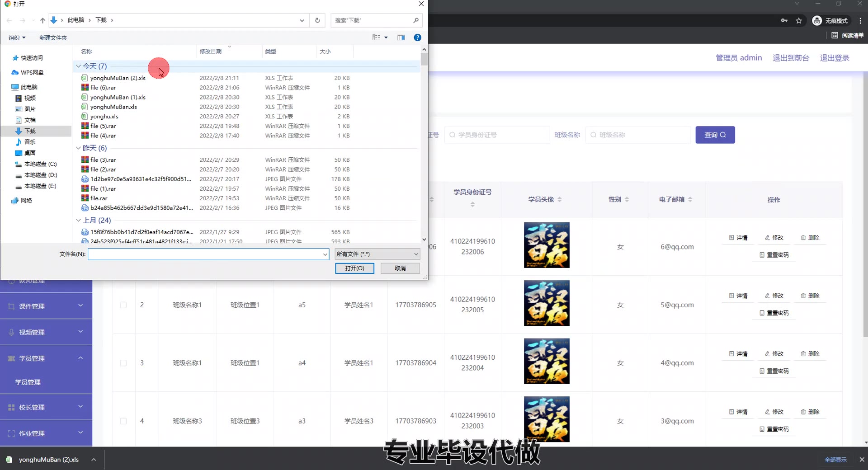Click the bookmark star icon in Chrome
Screen dimensions: 868x470
coord(799,21)
